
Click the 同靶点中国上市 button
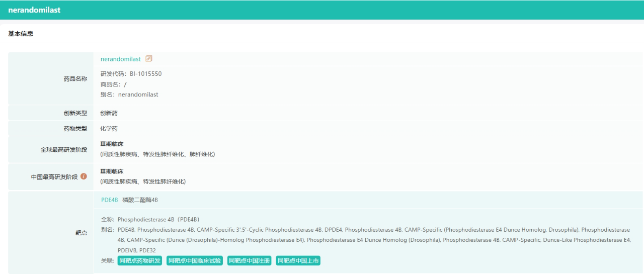[298, 260]
